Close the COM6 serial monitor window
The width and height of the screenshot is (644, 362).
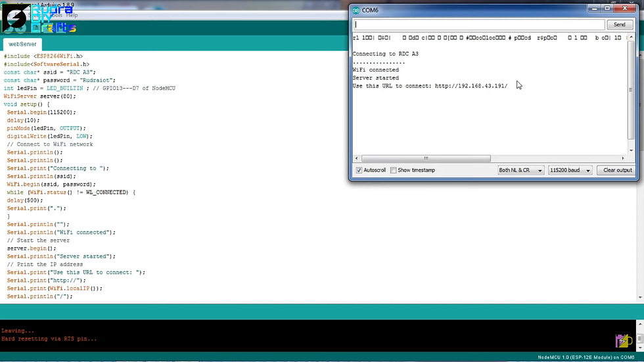tap(625, 9)
